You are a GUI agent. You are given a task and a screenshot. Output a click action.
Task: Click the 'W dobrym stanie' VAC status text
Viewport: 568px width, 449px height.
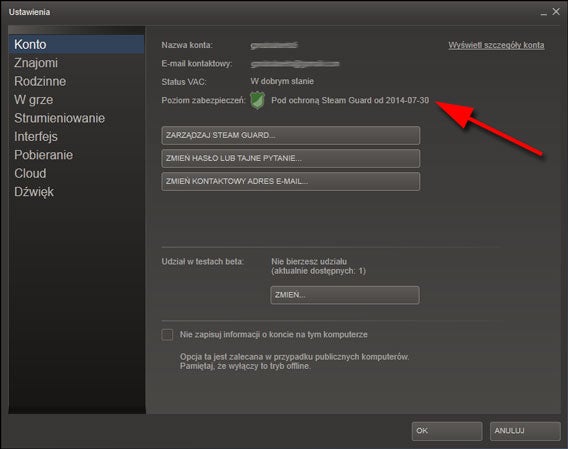pyautogui.click(x=282, y=81)
